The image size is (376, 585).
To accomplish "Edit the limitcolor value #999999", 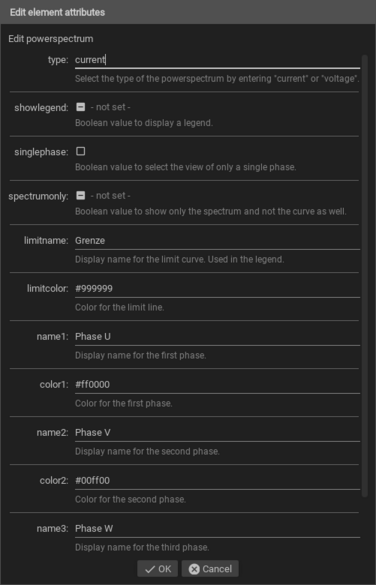I will click(217, 289).
